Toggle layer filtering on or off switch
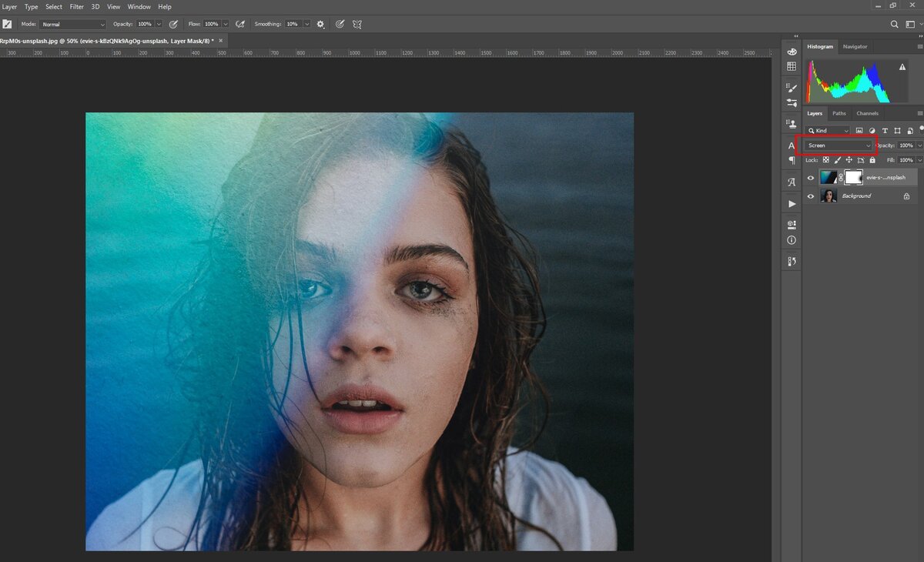Screen dimensions: 924x562 pos(920,130)
